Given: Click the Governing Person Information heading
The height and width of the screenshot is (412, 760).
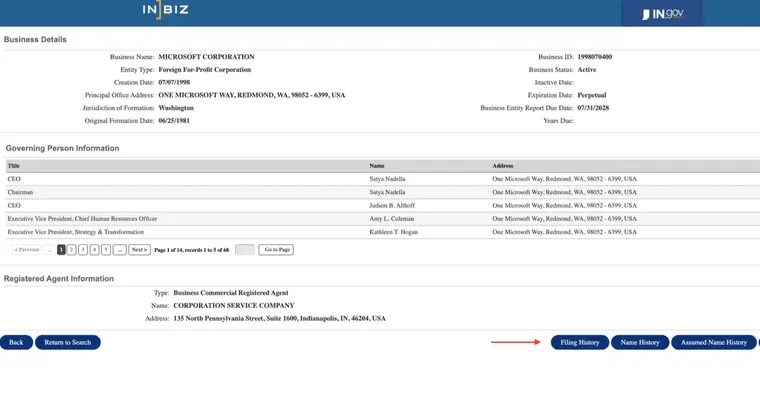Looking at the screenshot, I should point(62,148).
